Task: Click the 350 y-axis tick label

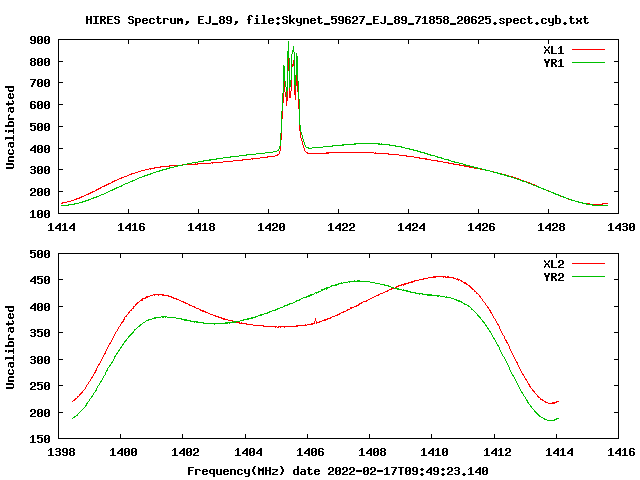Action: (40, 333)
